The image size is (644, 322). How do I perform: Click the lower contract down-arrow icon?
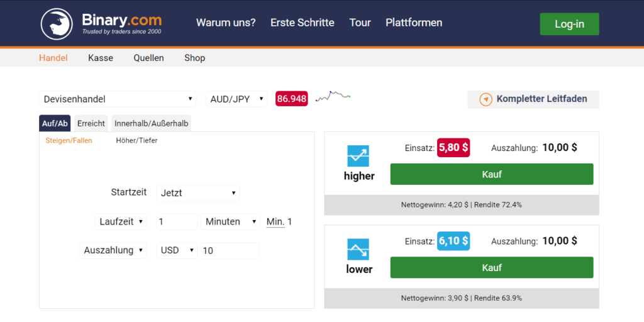(358, 249)
